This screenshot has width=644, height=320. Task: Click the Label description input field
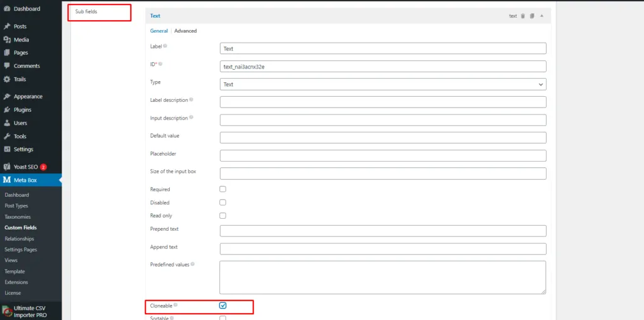[x=383, y=102]
